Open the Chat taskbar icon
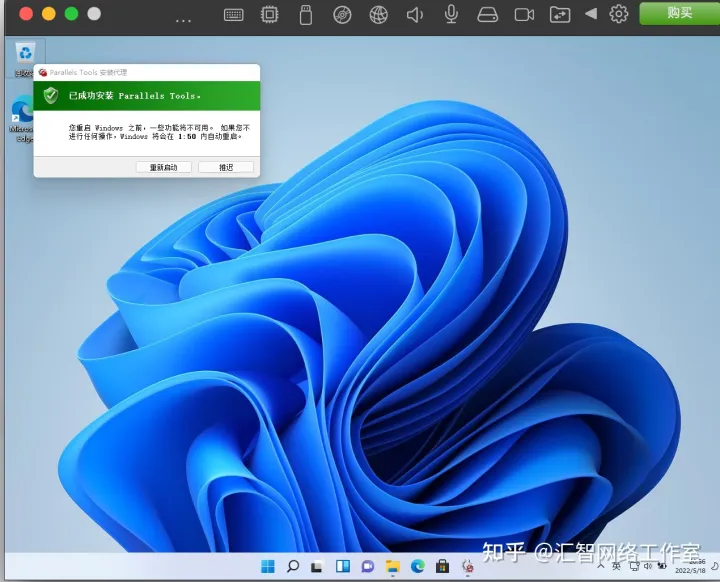Image resolution: width=720 pixels, height=582 pixels. point(367,567)
